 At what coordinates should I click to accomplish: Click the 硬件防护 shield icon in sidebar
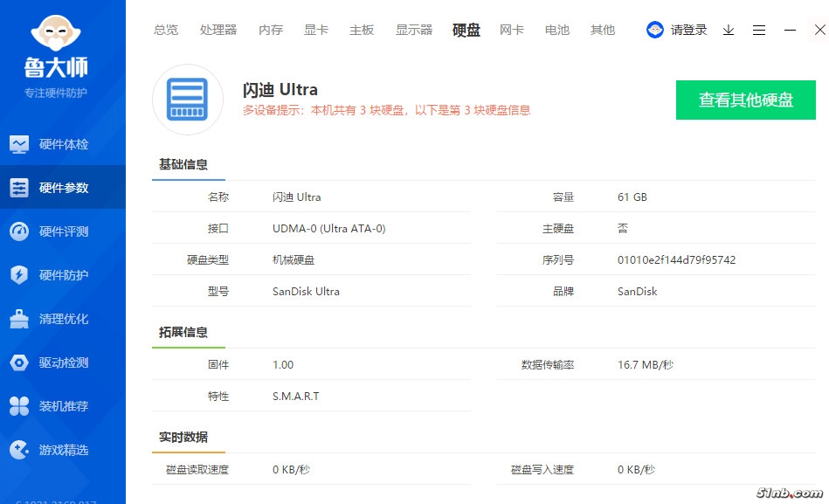19,275
